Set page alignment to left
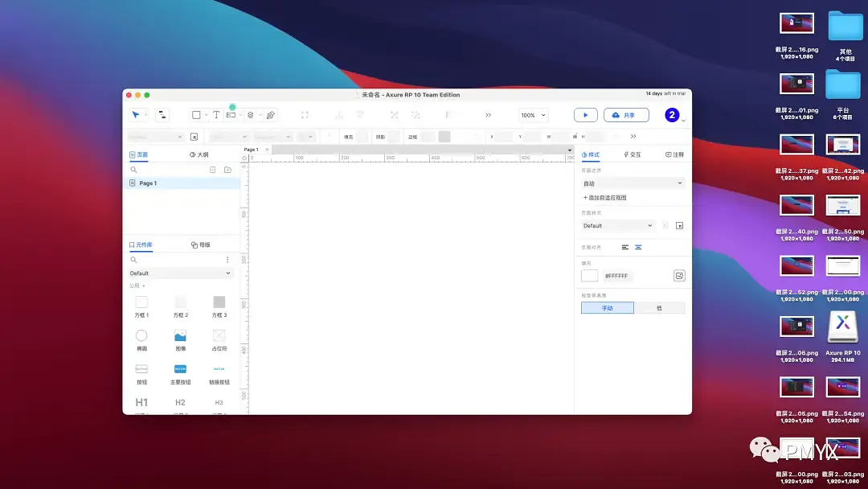The width and height of the screenshot is (868, 489). pyautogui.click(x=625, y=247)
